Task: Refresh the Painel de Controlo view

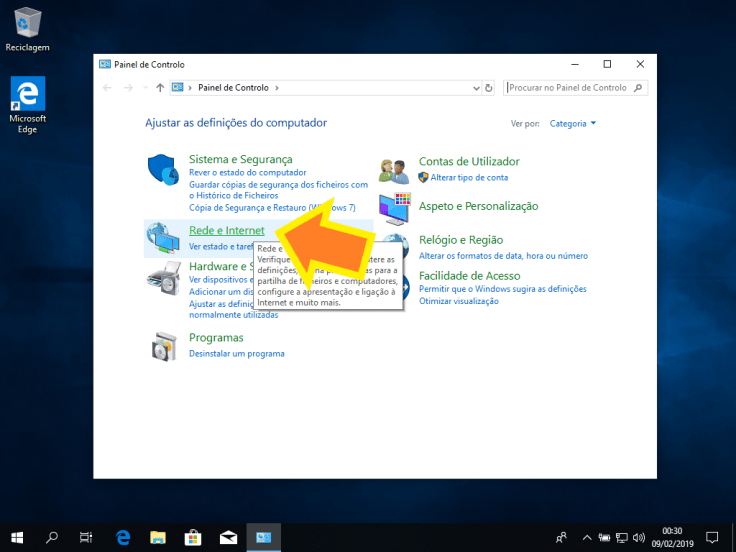Action: tap(489, 88)
